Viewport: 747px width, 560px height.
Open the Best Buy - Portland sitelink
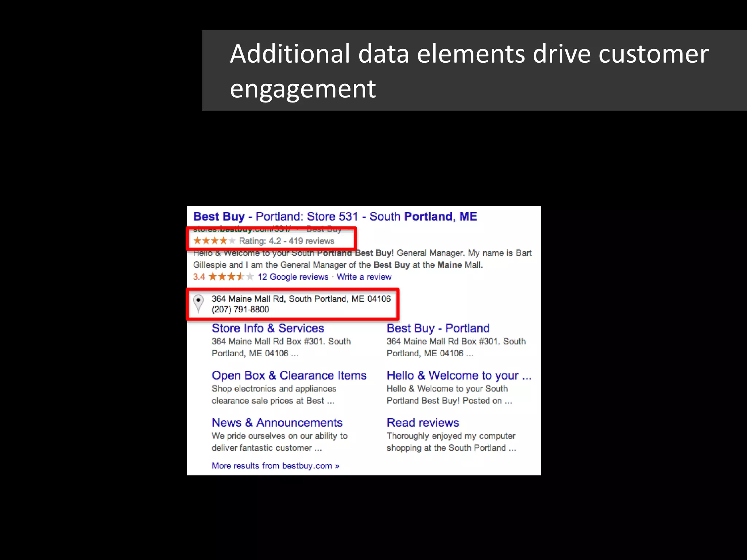pyautogui.click(x=438, y=328)
